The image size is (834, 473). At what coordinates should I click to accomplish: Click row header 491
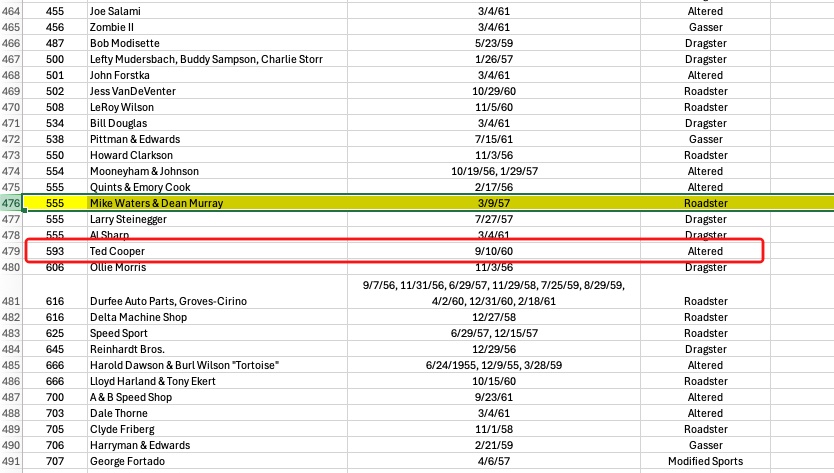pyautogui.click(x=11, y=461)
